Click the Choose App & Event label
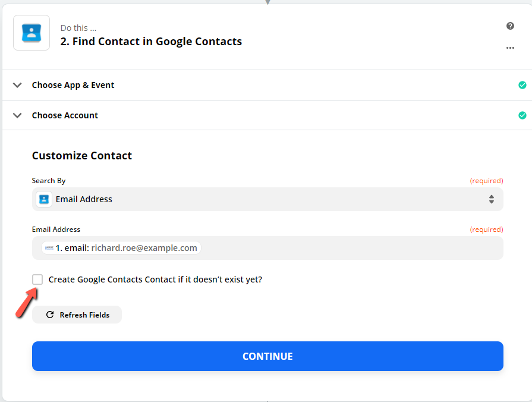Screen dimensions: 532x402 73,85
